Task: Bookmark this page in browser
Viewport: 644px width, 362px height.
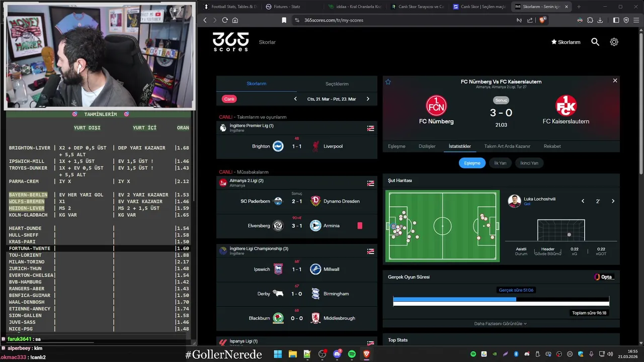Action: [x=284, y=20]
